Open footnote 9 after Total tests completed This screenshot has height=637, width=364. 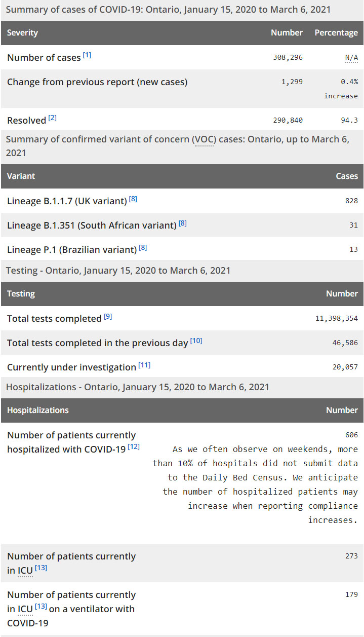[x=108, y=317]
